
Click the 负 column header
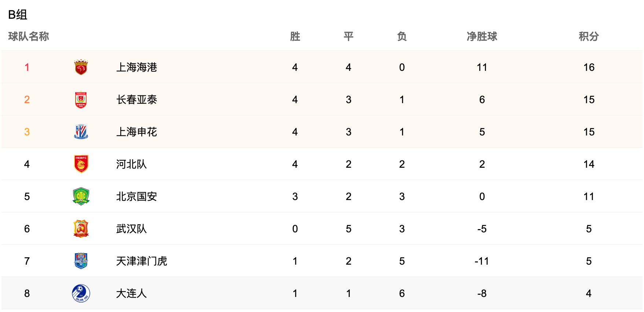click(x=402, y=36)
